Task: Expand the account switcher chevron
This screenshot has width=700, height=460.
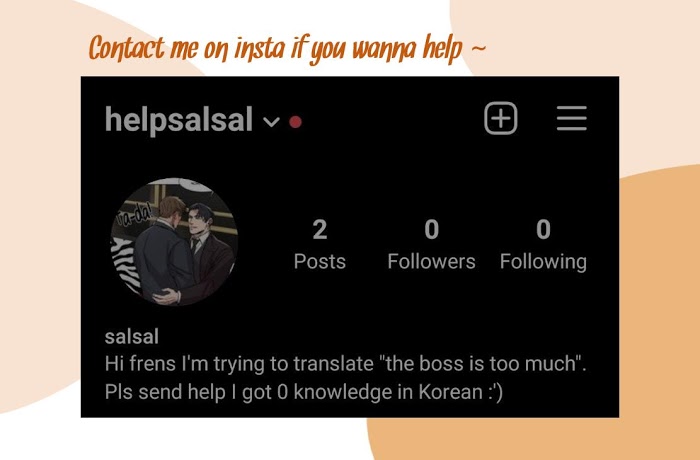Action: (271, 121)
